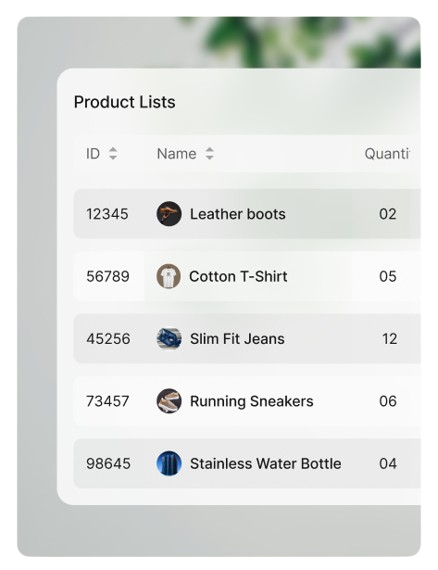Select the Name column header

coord(177,154)
